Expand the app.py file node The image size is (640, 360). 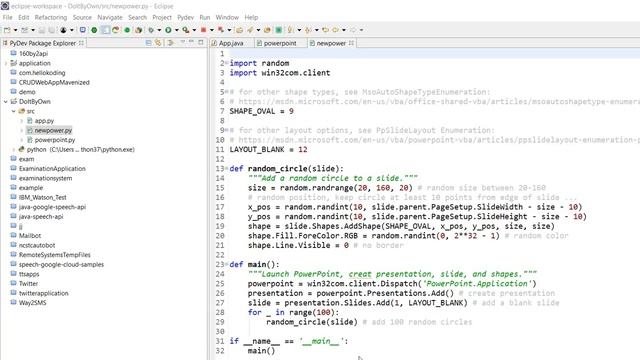[x=22, y=121]
